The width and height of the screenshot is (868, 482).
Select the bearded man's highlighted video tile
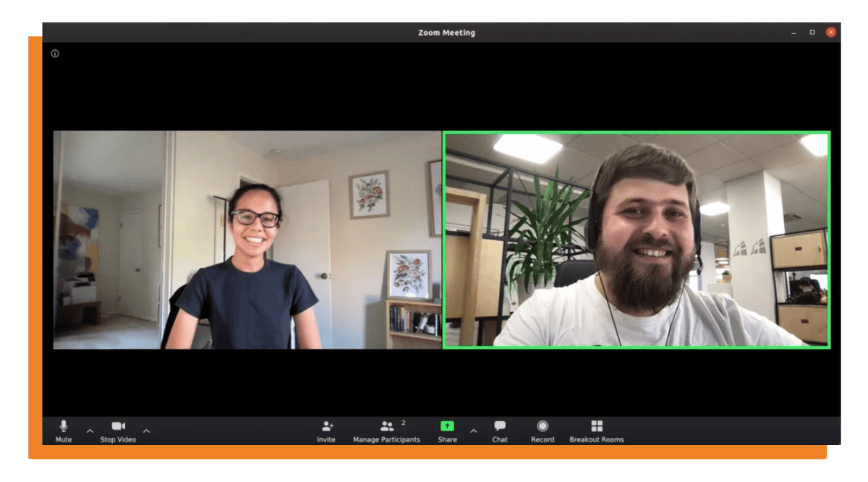637,240
